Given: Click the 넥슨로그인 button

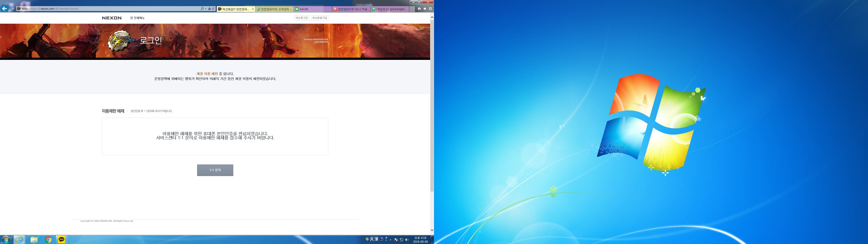Looking at the screenshot, I should pos(302,18).
